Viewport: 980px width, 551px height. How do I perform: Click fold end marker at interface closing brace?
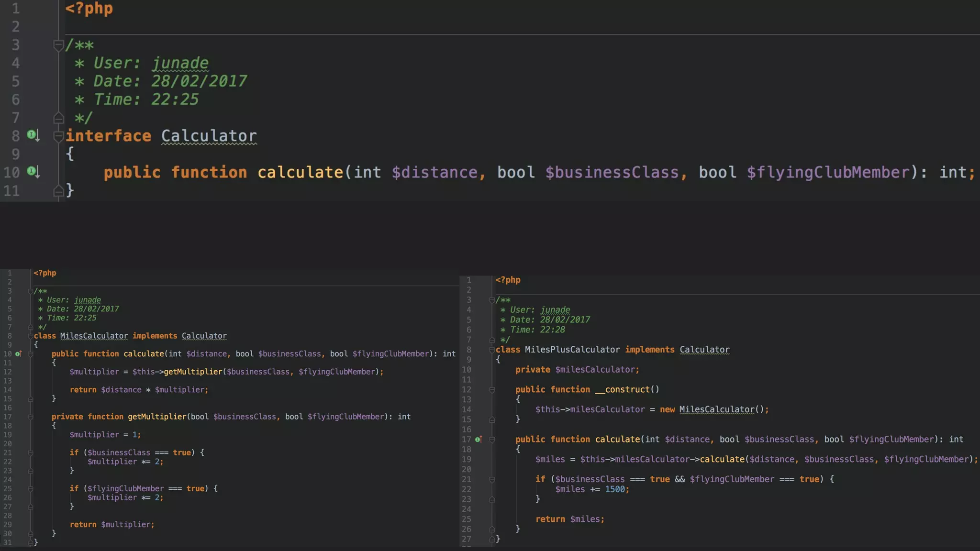click(x=58, y=191)
